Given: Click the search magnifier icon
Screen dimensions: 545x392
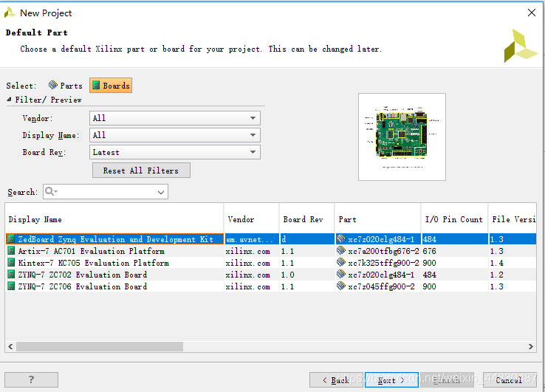Looking at the screenshot, I should (x=51, y=191).
